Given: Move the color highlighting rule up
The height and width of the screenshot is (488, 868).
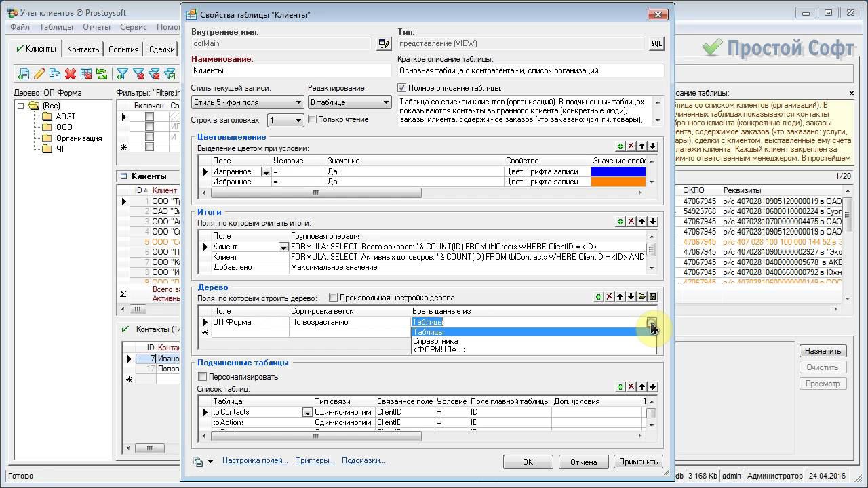Looking at the screenshot, I should 642,146.
